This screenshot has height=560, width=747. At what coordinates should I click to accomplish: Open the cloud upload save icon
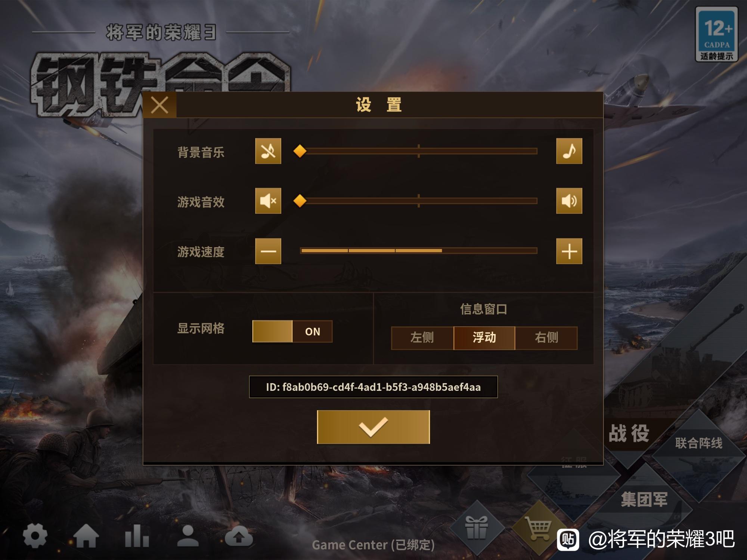click(239, 537)
